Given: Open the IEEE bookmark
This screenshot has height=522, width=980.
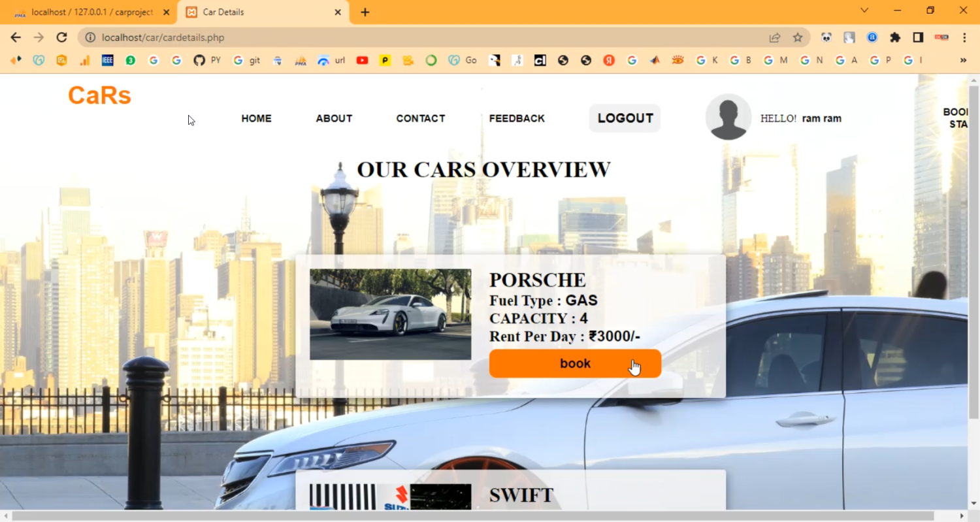Looking at the screenshot, I should coord(107,60).
